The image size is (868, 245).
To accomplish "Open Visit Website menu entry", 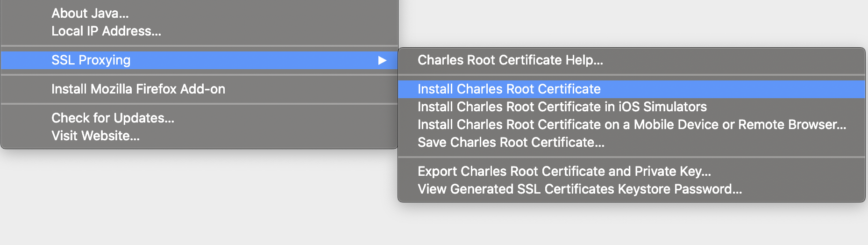I will click(95, 136).
